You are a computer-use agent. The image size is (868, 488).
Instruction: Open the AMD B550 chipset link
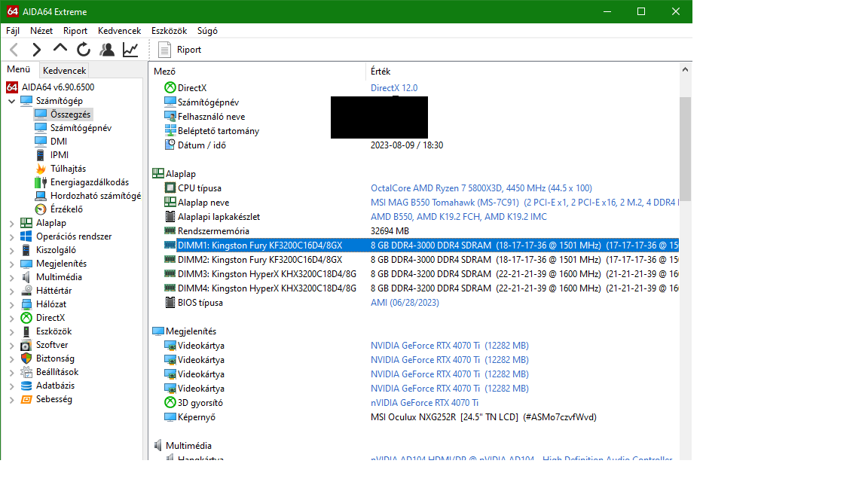458,217
